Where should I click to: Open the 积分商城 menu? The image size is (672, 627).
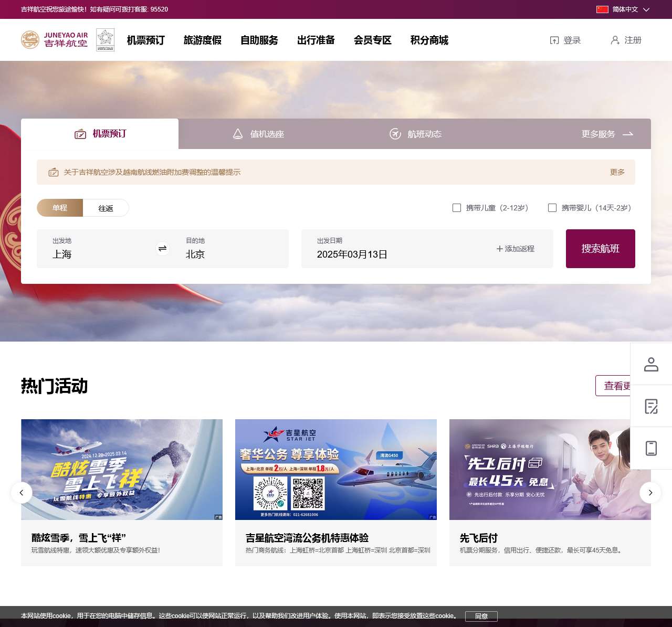click(x=429, y=40)
